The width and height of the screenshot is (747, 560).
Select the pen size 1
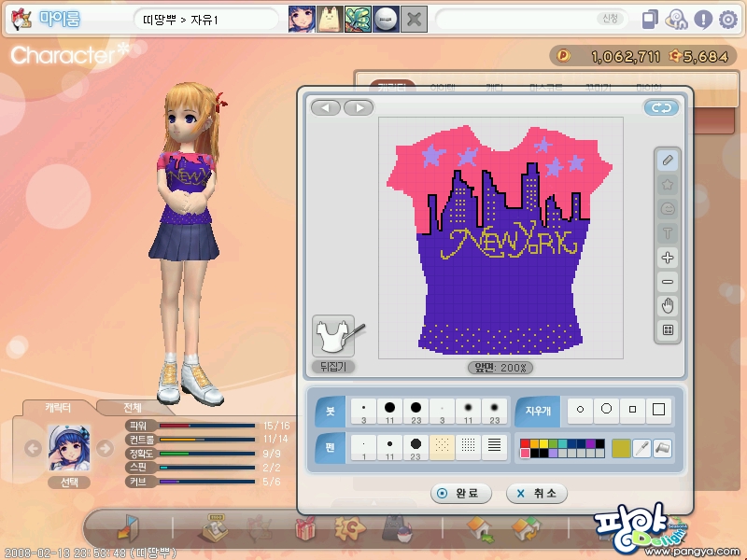363,448
